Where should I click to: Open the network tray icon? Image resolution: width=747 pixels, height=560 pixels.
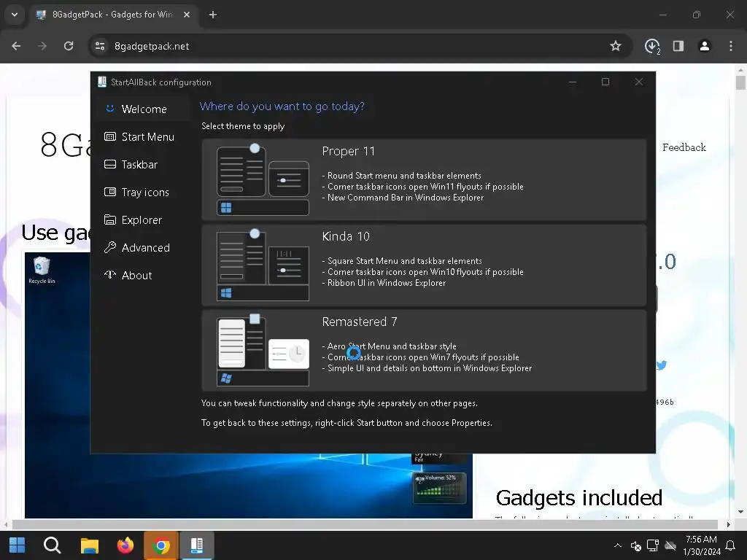click(x=653, y=545)
